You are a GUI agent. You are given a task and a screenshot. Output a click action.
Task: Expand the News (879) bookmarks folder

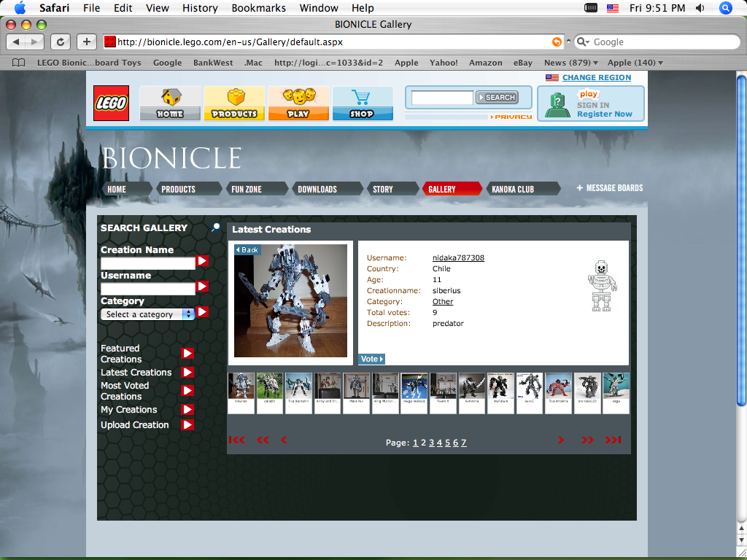pos(570,63)
